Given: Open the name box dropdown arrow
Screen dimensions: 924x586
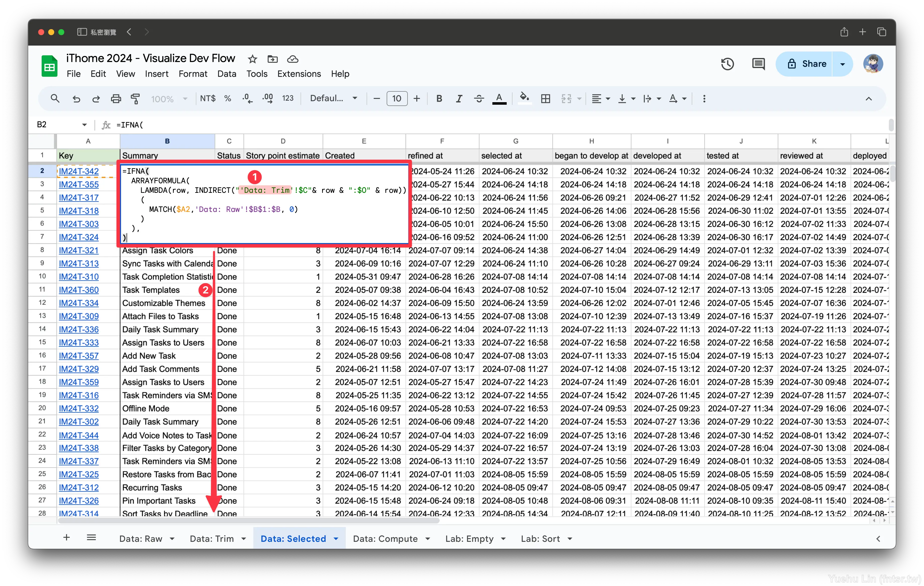Looking at the screenshot, I should [84, 125].
